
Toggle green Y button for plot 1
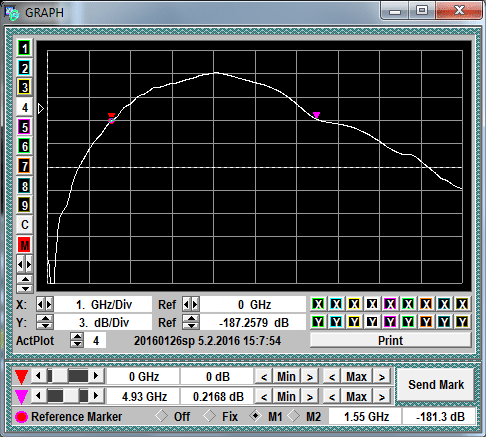(318, 322)
